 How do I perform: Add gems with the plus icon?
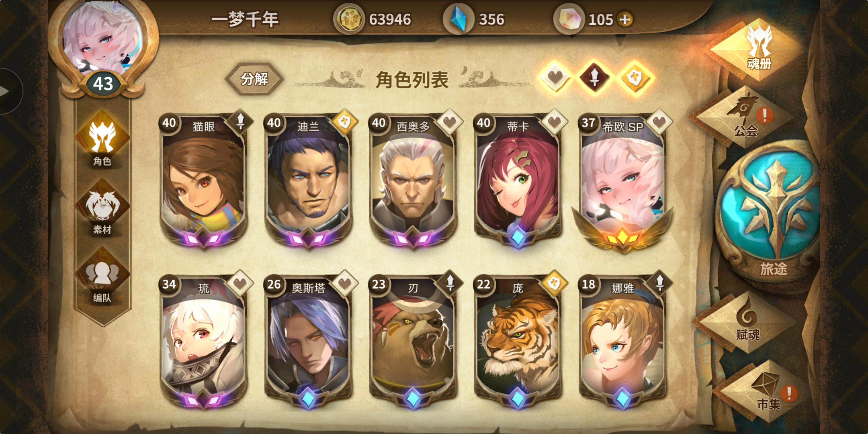625,19
